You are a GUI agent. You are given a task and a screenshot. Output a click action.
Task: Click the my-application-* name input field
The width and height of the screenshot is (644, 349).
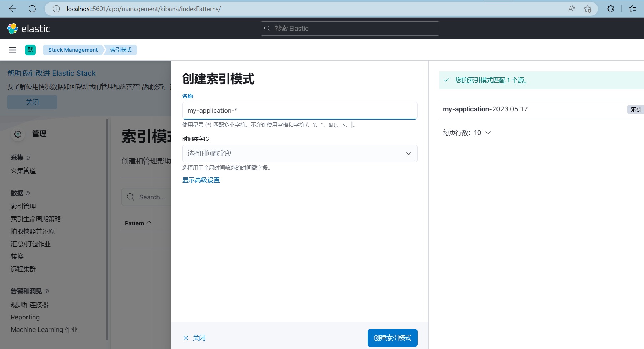coord(299,110)
